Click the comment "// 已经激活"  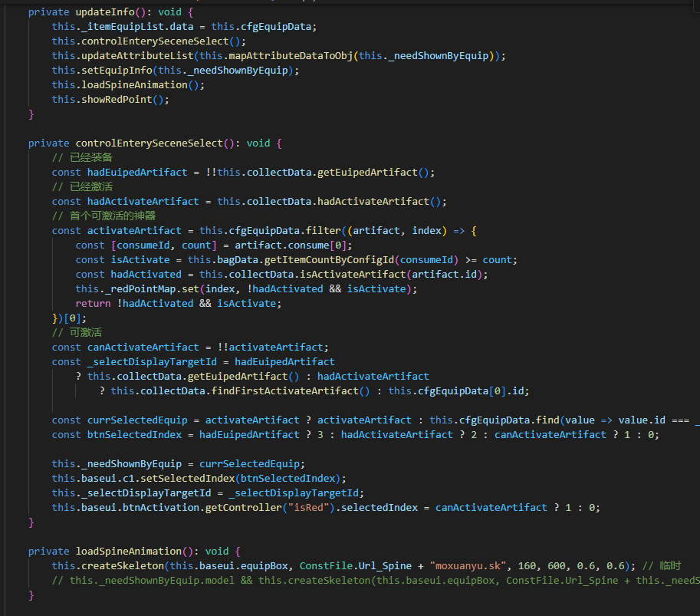[82, 186]
